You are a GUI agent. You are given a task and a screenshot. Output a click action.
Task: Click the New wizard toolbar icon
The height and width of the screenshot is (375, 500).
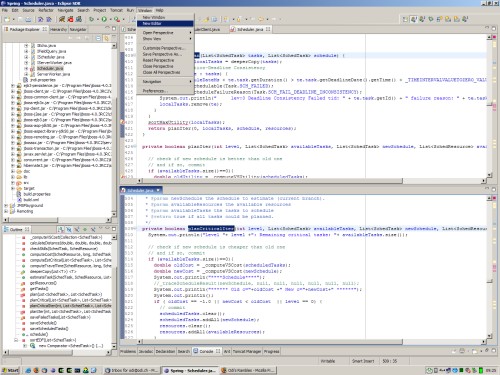click(6, 20)
